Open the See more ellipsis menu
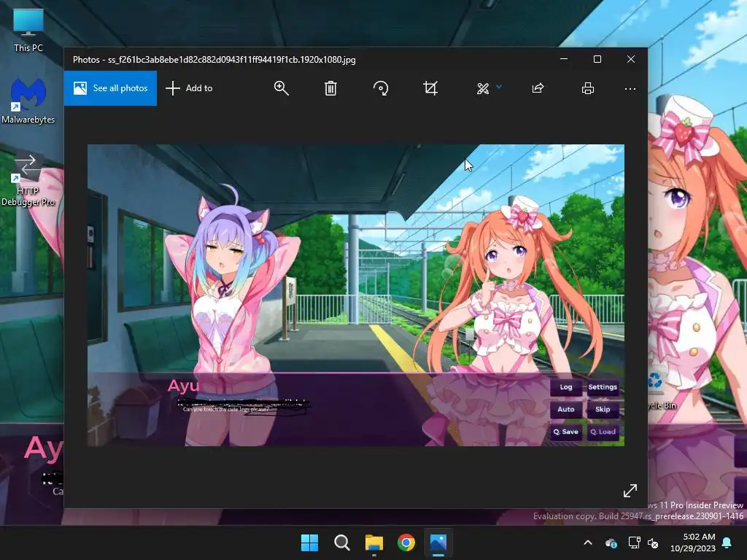This screenshot has width=747, height=560. tap(630, 88)
